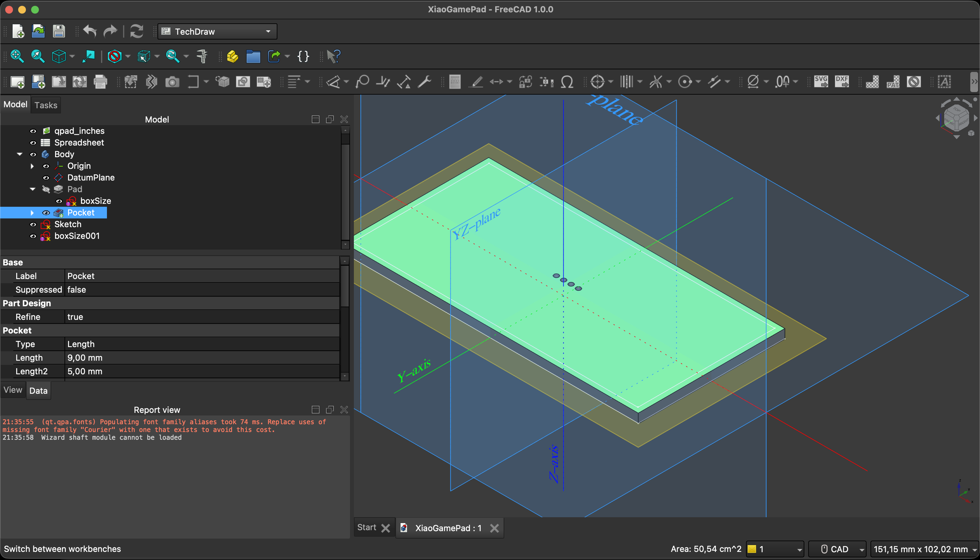The width and height of the screenshot is (980, 560).
Task: Expand the Pocket tree item
Action: (x=32, y=213)
